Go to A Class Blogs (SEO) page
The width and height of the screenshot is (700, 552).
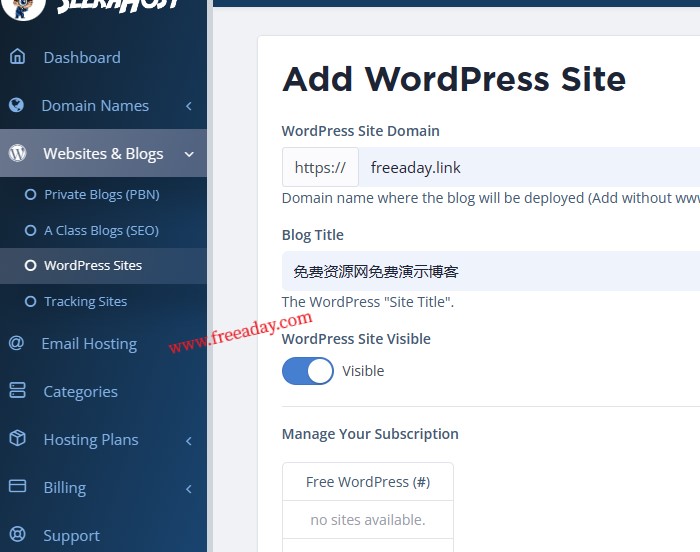click(x=103, y=230)
